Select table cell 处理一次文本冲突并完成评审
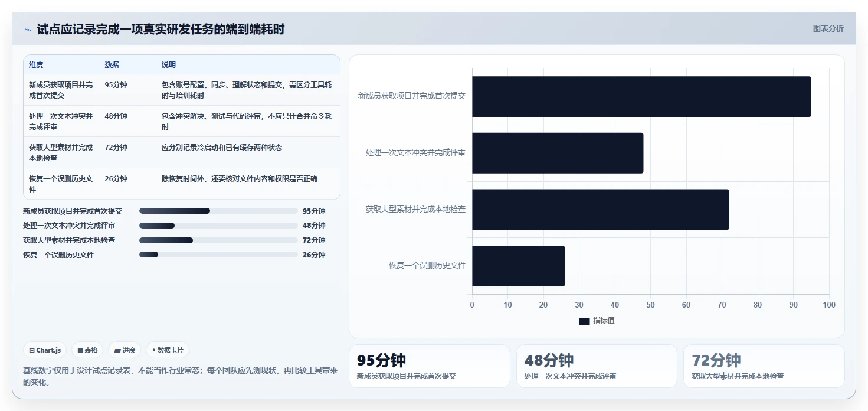The image size is (868, 411). (x=61, y=121)
